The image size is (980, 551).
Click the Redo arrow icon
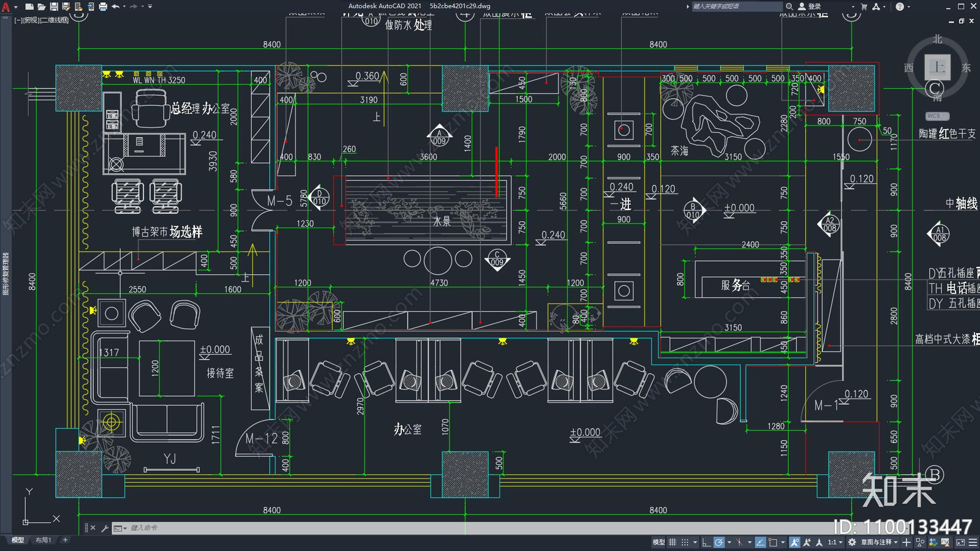click(134, 7)
